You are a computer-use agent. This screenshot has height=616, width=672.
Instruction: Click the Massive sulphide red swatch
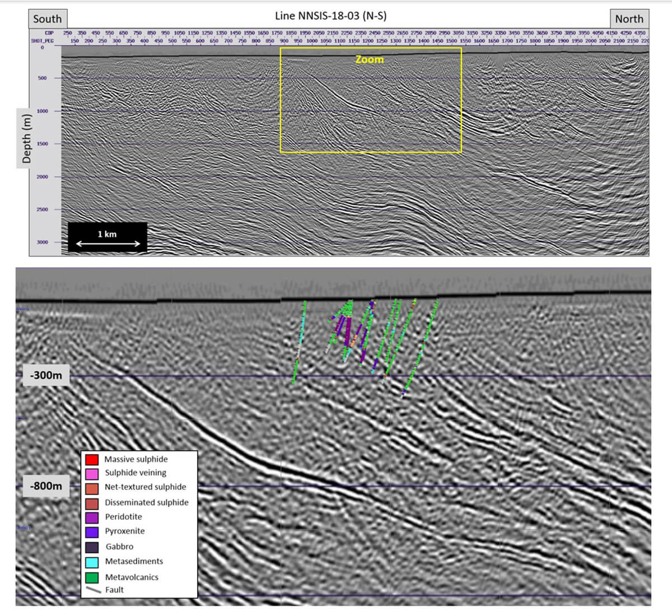[x=92, y=460]
